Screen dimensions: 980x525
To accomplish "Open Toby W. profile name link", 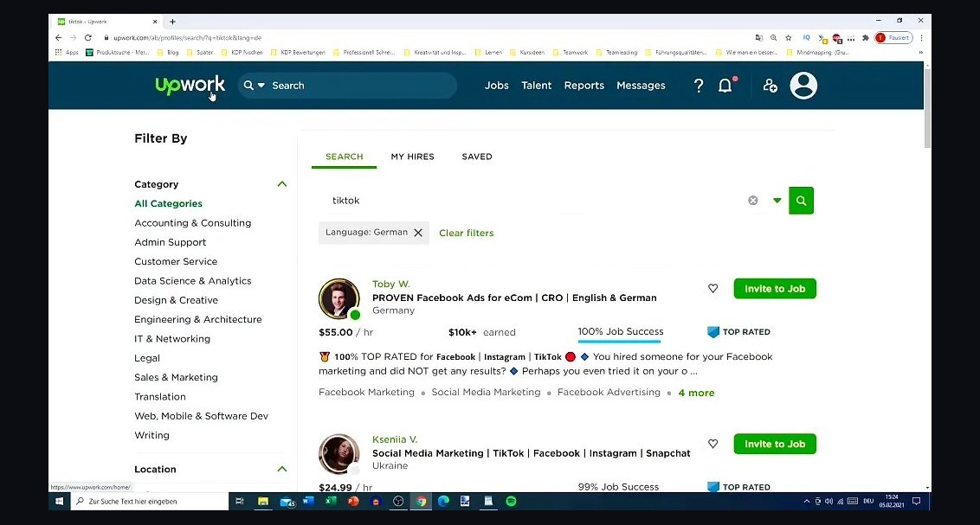I will click(x=391, y=284).
